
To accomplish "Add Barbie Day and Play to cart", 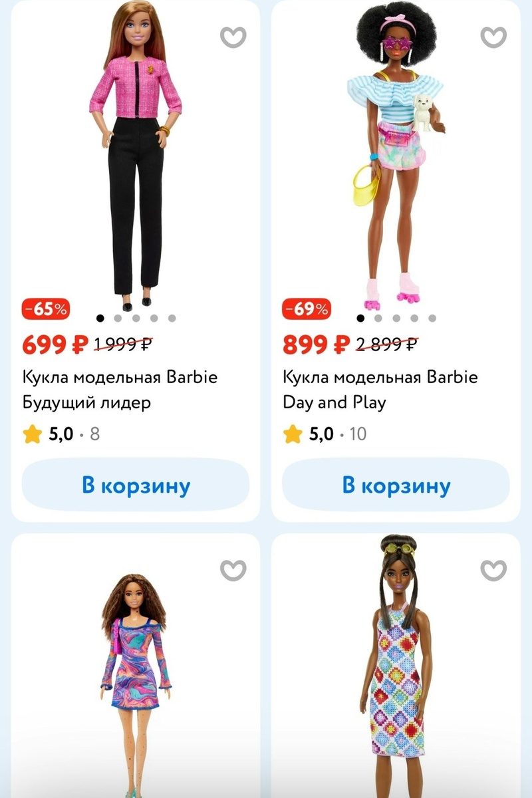I will coord(396,485).
